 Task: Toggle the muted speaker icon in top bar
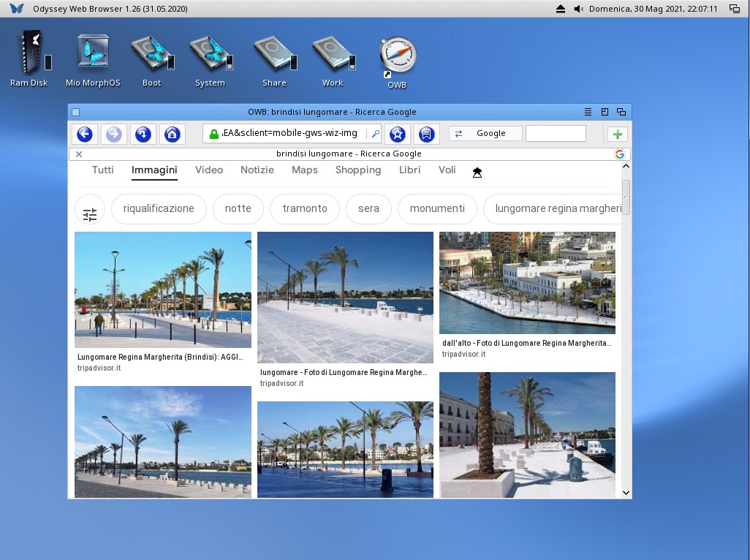pyautogui.click(x=579, y=9)
